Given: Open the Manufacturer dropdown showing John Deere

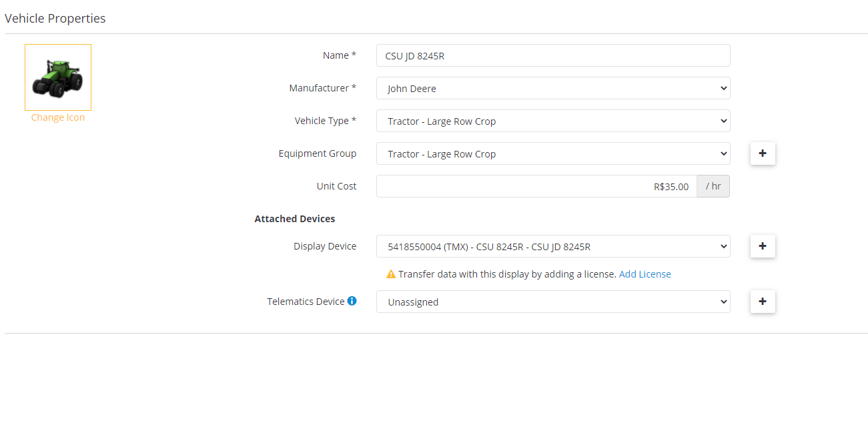Looking at the screenshot, I should pos(552,88).
